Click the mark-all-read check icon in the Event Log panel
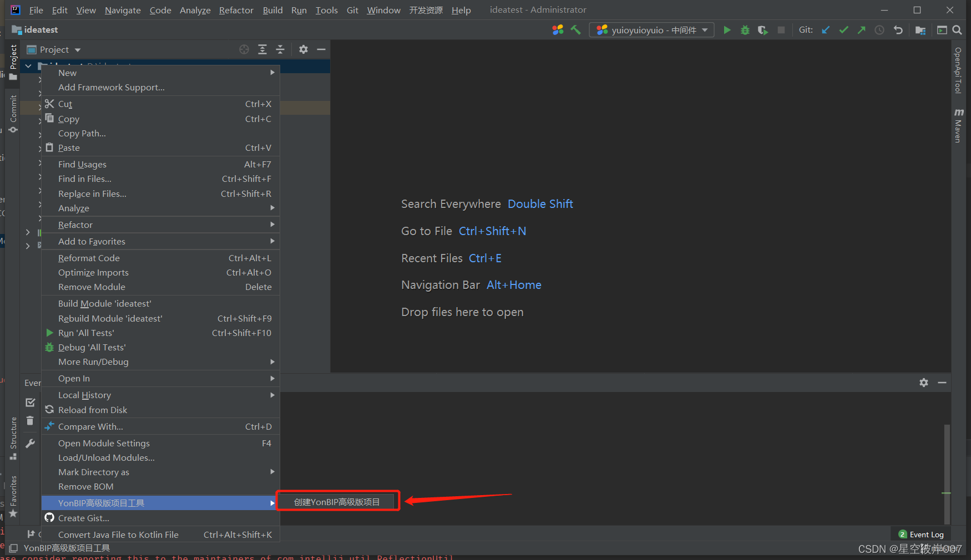This screenshot has width=971, height=560. coord(30,403)
